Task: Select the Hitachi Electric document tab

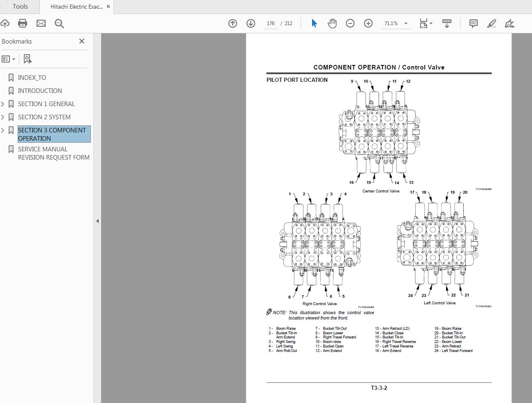Action: (76, 7)
